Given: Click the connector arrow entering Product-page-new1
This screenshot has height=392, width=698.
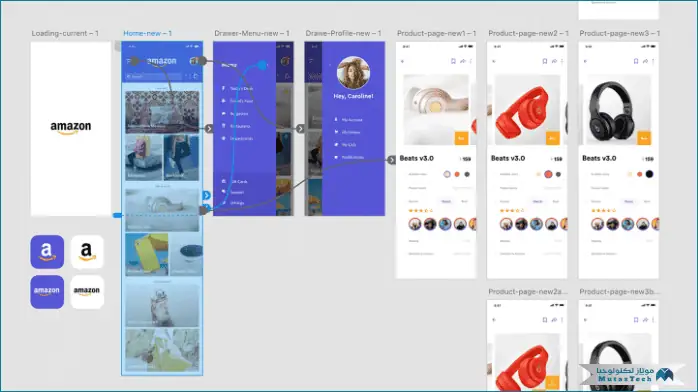Looking at the screenshot, I should coord(391,160).
